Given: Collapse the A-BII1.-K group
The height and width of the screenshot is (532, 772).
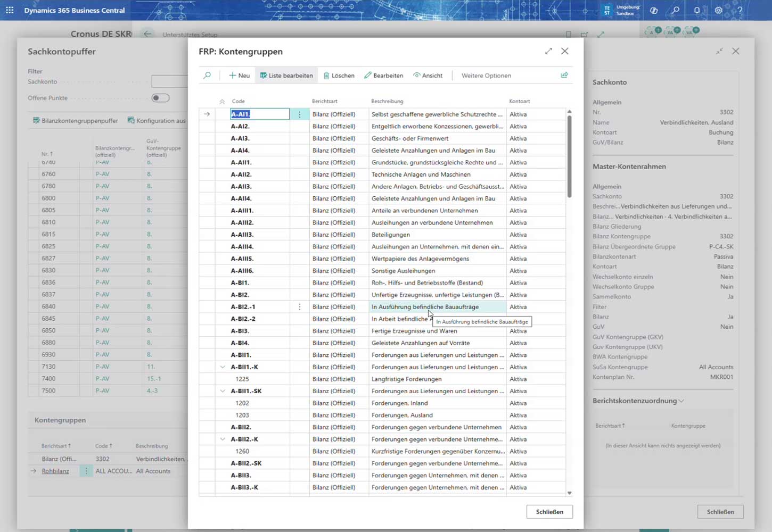Looking at the screenshot, I should (223, 367).
